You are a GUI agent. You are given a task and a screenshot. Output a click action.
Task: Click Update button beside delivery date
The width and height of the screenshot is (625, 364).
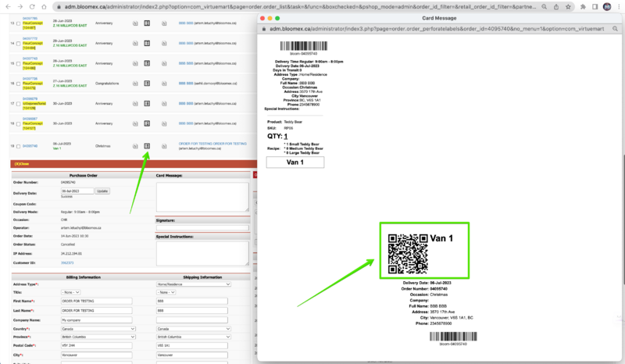[x=102, y=191]
